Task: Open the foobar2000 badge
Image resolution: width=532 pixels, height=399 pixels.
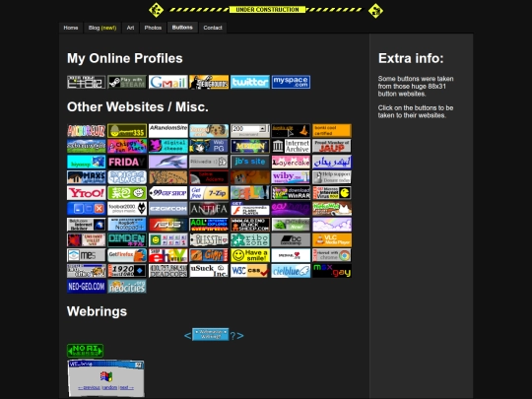Action: 127,209
